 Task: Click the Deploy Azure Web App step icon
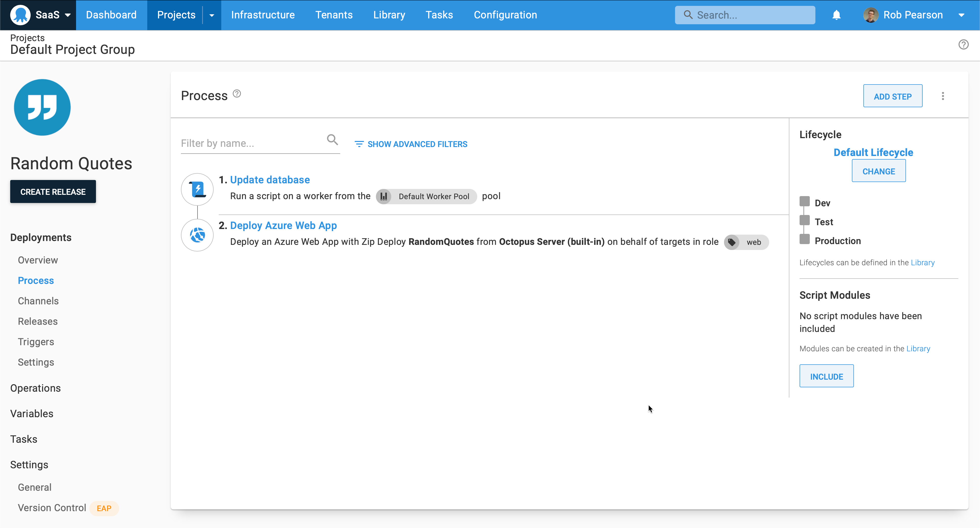pyautogui.click(x=197, y=235)
